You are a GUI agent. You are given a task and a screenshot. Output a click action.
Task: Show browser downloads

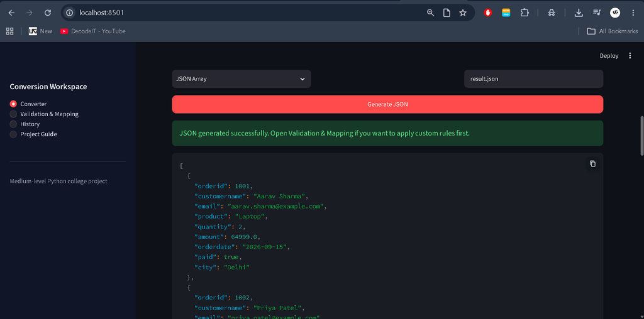(579, 13)
